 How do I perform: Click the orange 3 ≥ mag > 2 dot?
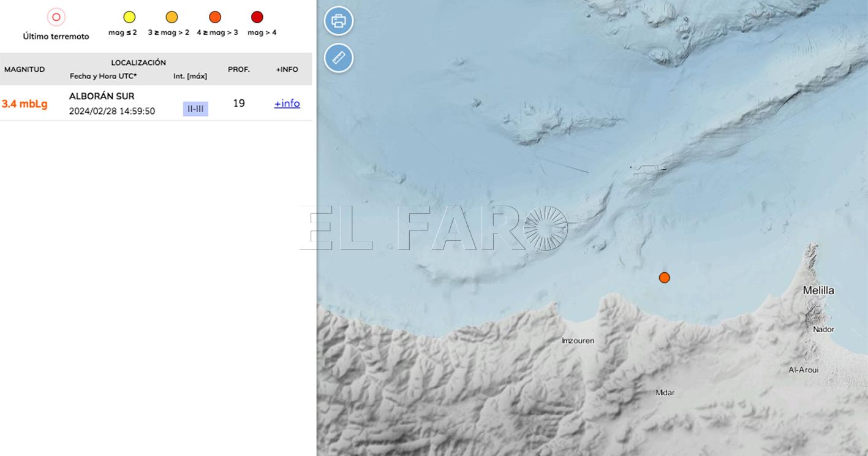tap(172, 17)
